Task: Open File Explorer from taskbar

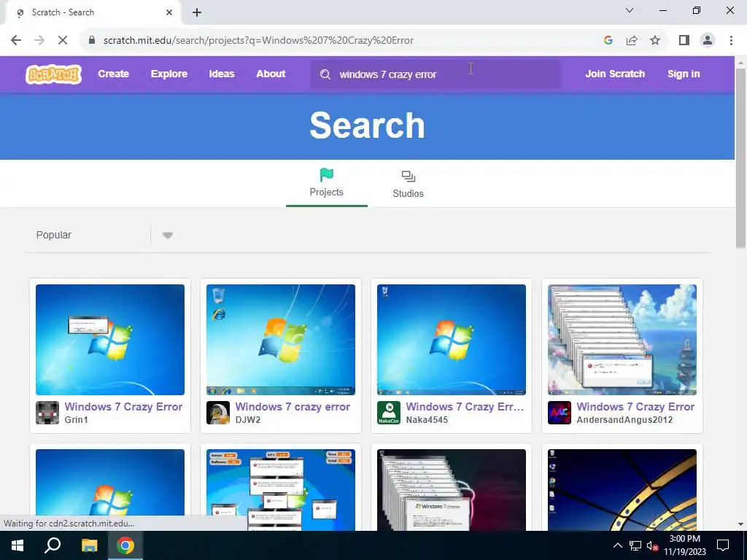Action: coord(89,545)
